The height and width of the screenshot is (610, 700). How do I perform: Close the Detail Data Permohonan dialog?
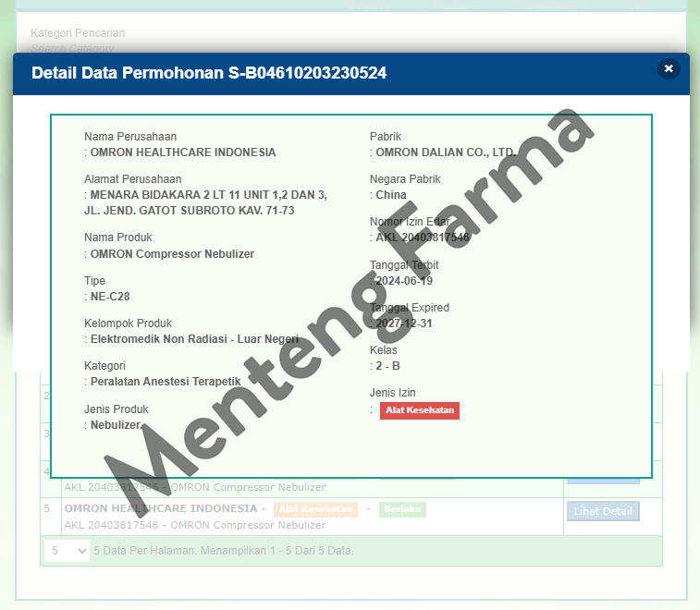pos(669,68)
